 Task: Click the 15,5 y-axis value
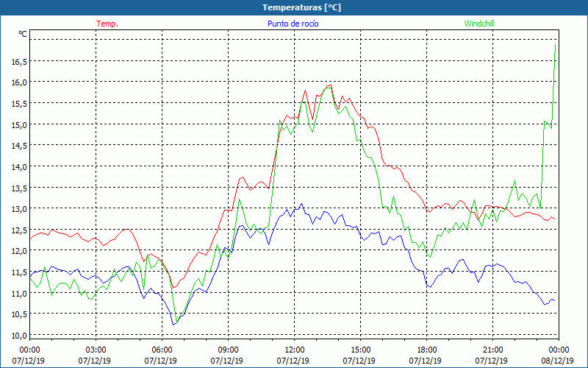[19, 105]
